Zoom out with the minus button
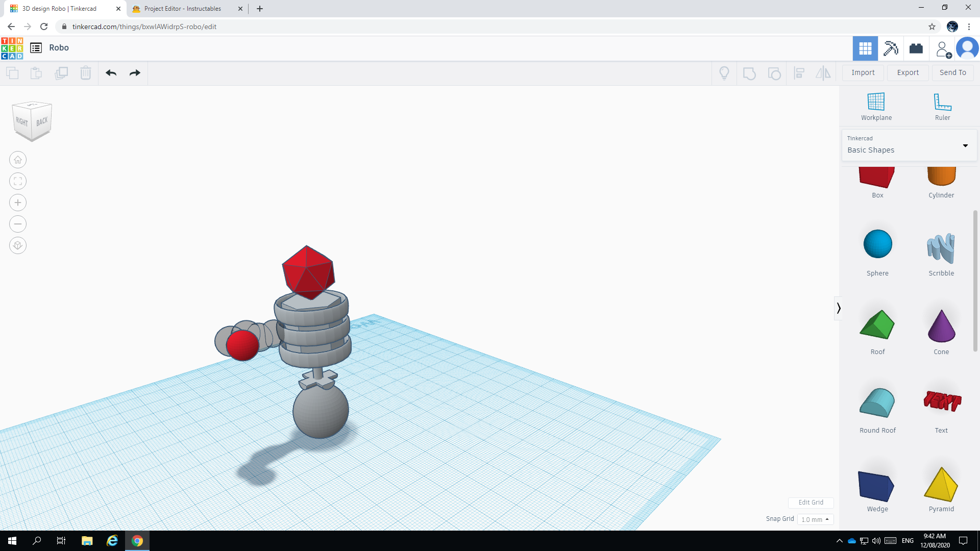 pos(18,224)
